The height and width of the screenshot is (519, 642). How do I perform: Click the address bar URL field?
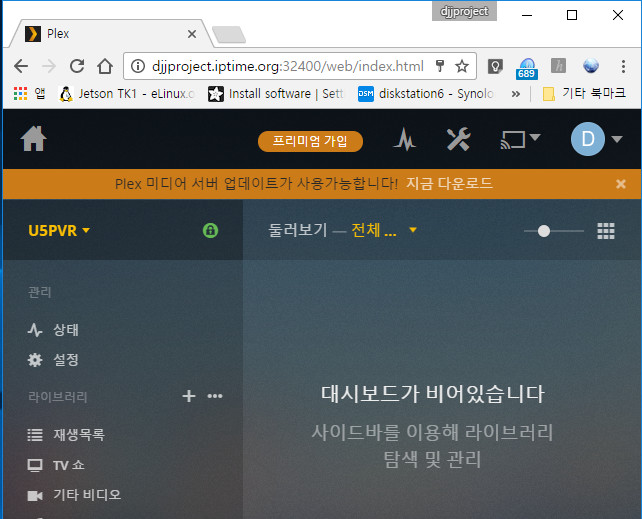point(288,66)
